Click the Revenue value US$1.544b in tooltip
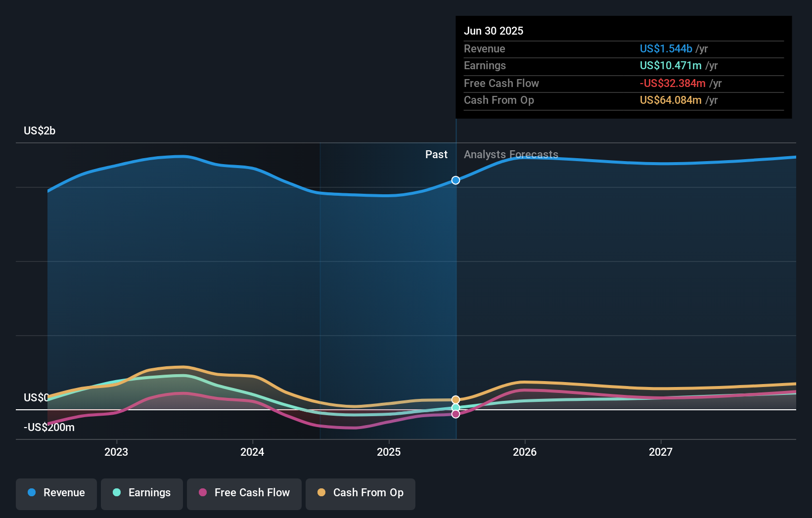Viewport: 812px width, 518px height. coord(666,48)
